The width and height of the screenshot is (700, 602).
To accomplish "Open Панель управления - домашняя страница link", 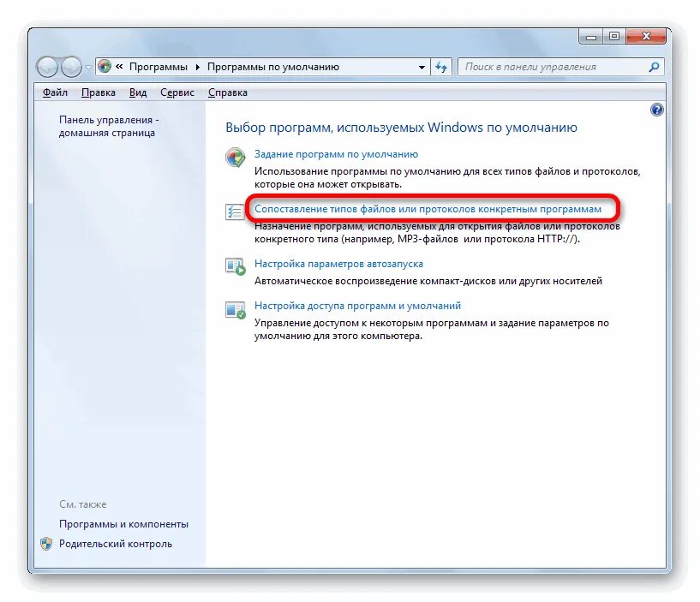I will (109, 126).
